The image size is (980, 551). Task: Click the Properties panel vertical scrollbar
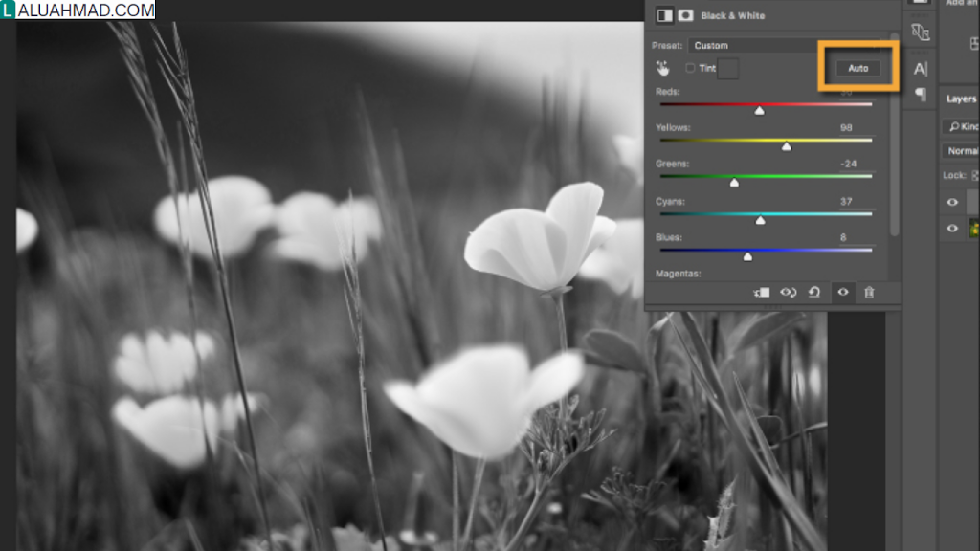point(895,134)
